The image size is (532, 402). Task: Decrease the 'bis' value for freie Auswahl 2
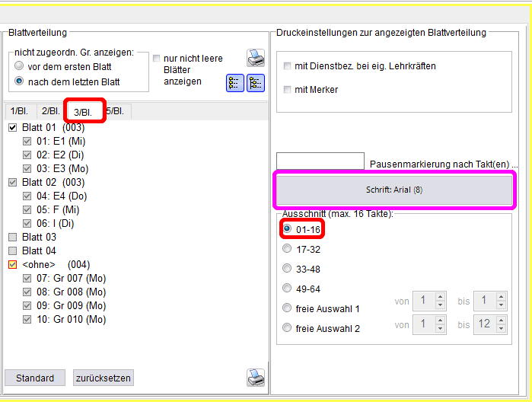pyautogui.click(x=501, y=331)
